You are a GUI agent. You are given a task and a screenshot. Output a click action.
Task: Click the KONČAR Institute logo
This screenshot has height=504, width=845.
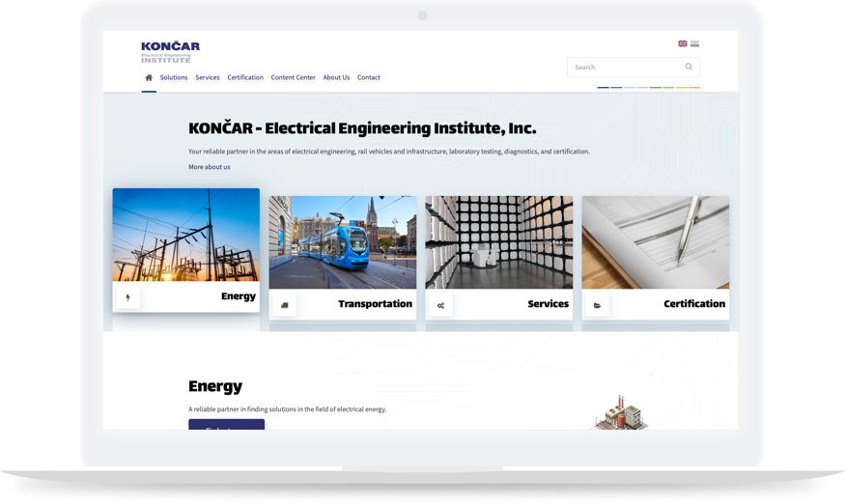(170, 52)
